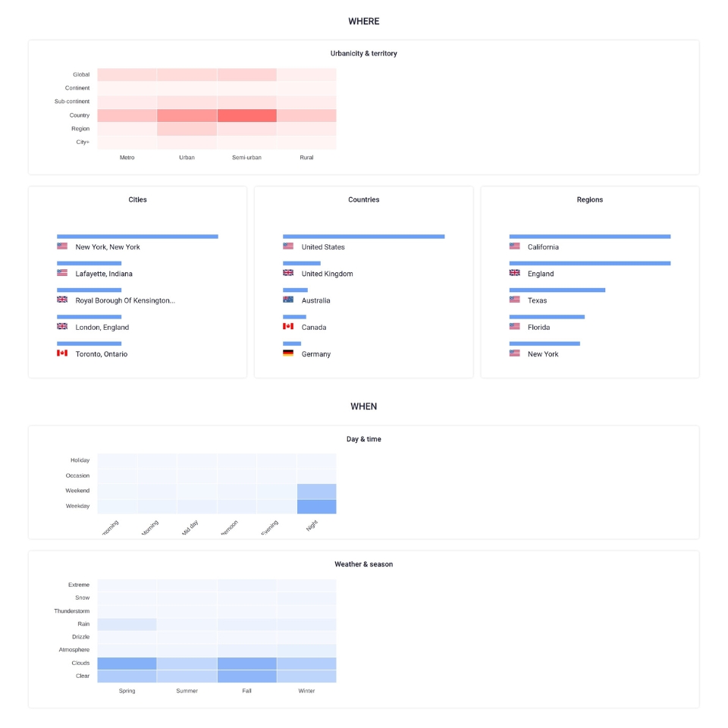Click the Texas bar in Regions
This screenshot has width=728, height=728.
(x=557, y=290)
